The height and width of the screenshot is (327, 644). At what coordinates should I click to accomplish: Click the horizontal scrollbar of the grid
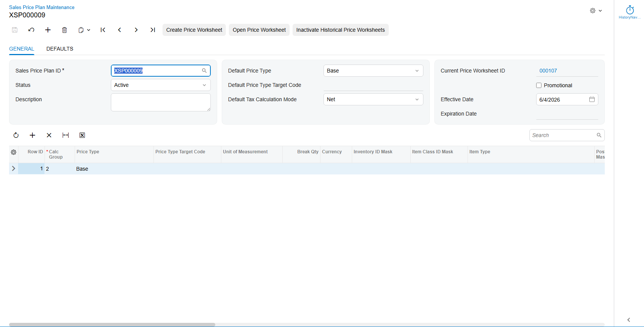(112, 325)
